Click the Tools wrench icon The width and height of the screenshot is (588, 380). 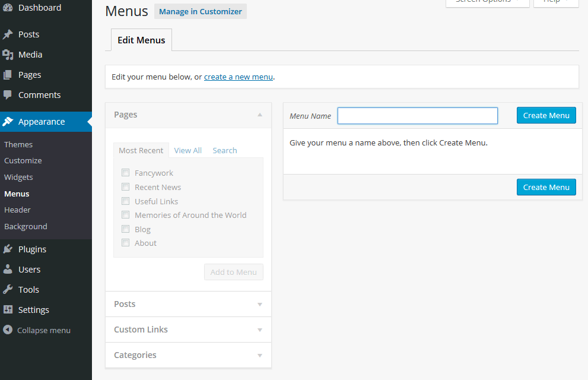click(x=8, y=290)
